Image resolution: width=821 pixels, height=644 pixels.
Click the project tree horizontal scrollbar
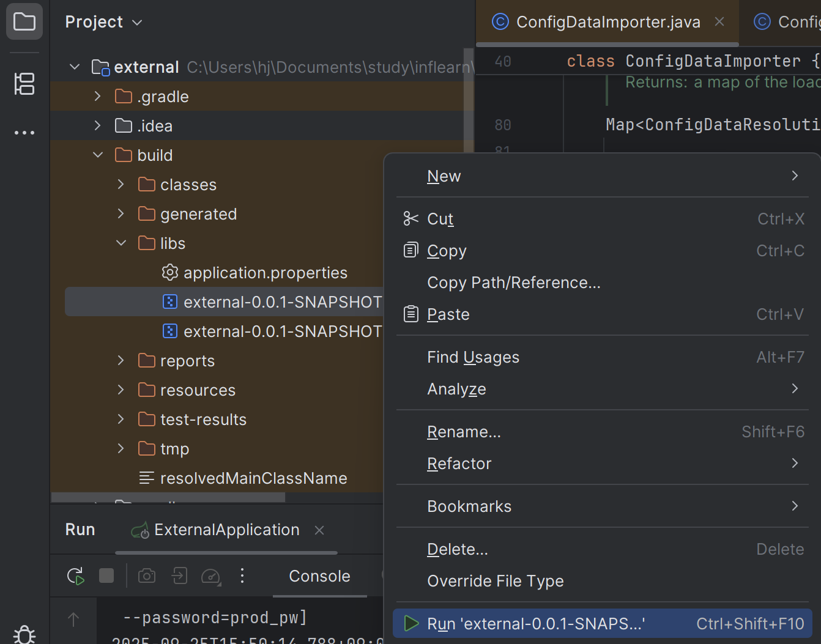coord(168,497)
